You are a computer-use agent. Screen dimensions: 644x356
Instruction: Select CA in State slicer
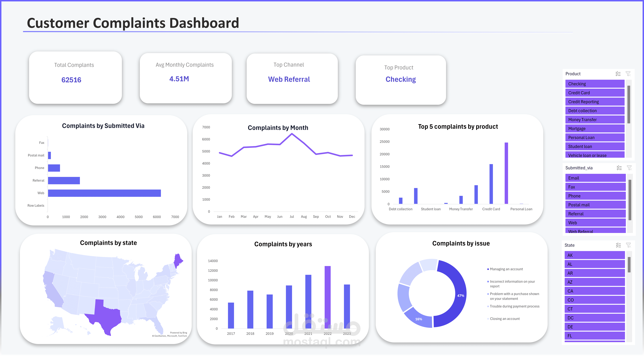pyautogui.click(x=595, y=291)
